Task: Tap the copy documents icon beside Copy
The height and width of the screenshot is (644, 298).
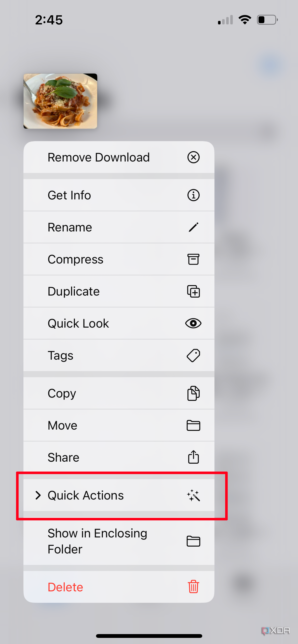Action: (x=193, y=393)
